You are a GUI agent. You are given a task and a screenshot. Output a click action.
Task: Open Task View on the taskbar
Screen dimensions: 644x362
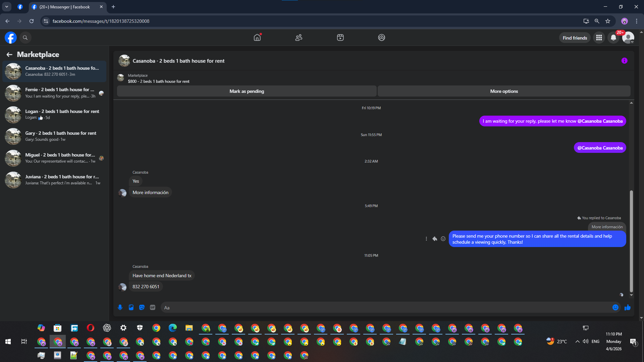coord(24,342)
